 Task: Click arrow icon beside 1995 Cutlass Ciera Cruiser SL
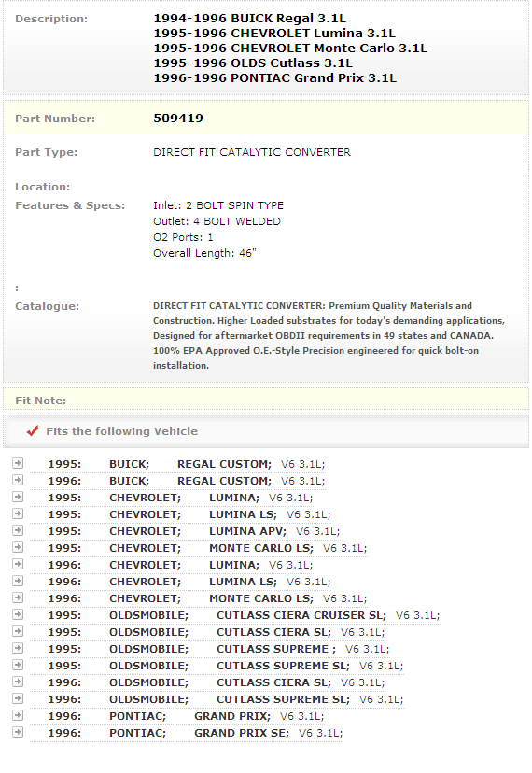point(18,614)
